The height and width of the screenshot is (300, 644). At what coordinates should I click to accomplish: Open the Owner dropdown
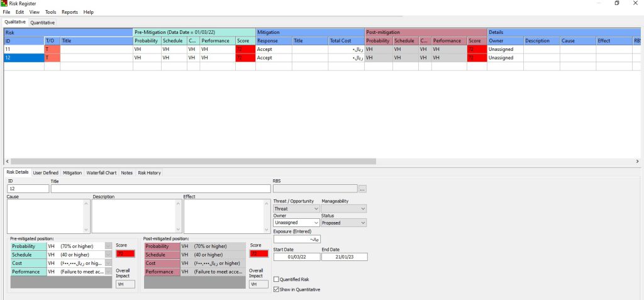pos(296,223)
